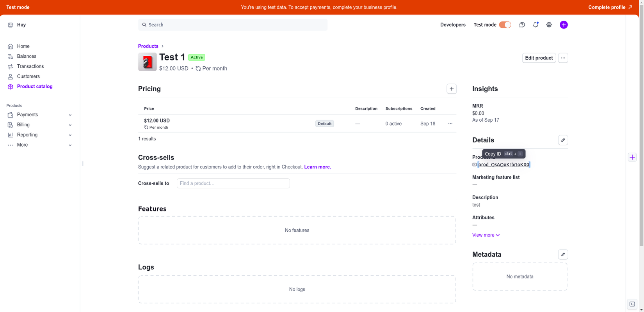This screenshot has width=644, height=312.
Task: Open the notifications bell
Action: pos(535,25)
